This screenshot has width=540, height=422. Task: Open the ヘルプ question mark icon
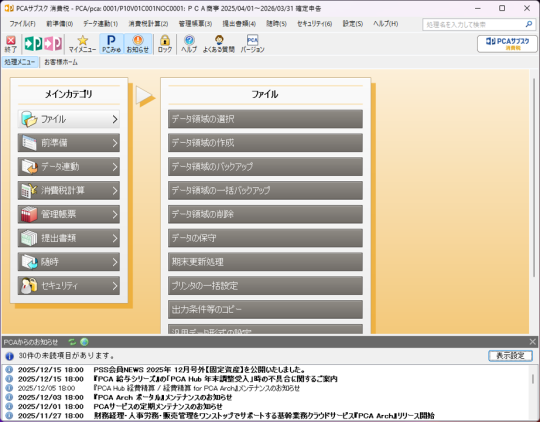pos(189,44)
